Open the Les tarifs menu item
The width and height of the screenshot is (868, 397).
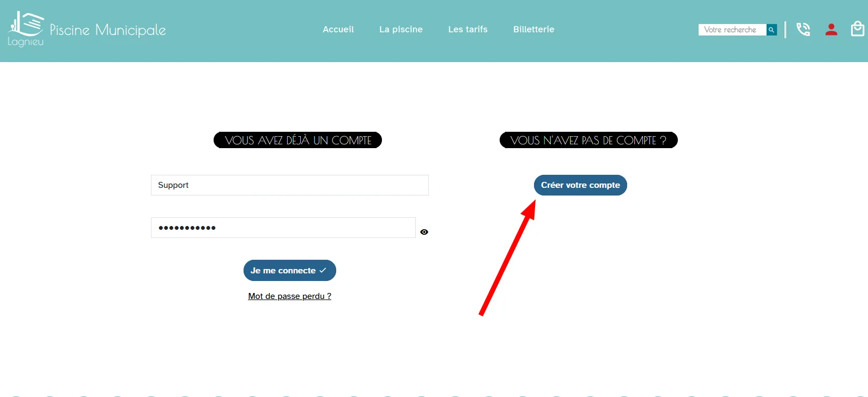(x=468, y=29)
